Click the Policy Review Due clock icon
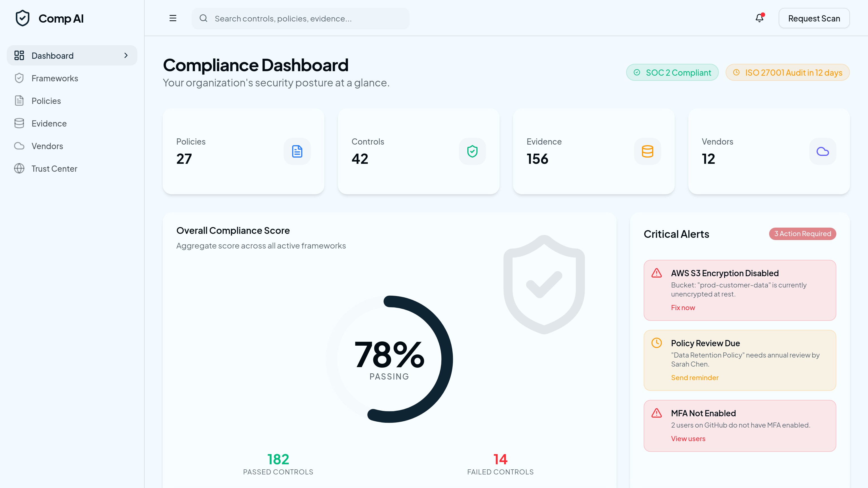Image resolution: width=868 pixels, height=488 pixels. 656,343
